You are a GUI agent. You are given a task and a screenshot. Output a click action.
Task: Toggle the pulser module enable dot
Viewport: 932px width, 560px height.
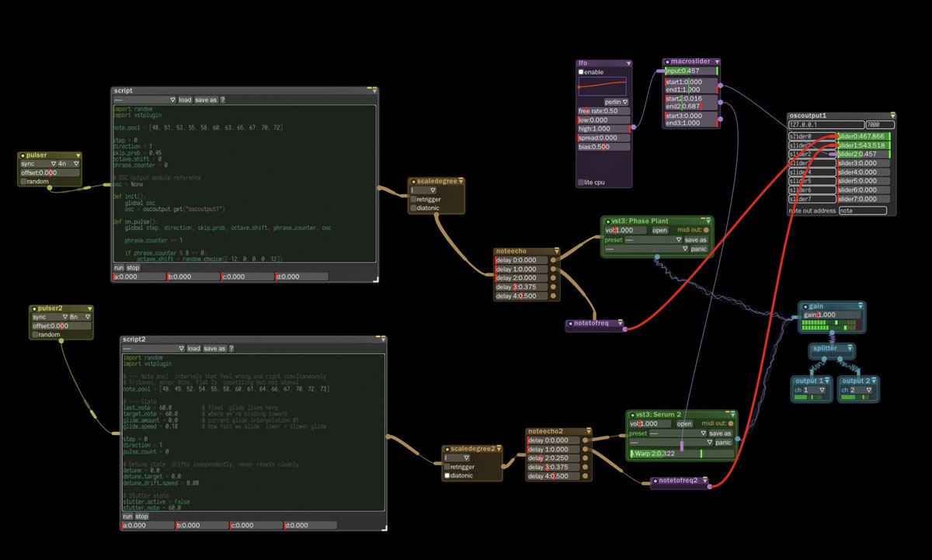[x=23, y=155]
